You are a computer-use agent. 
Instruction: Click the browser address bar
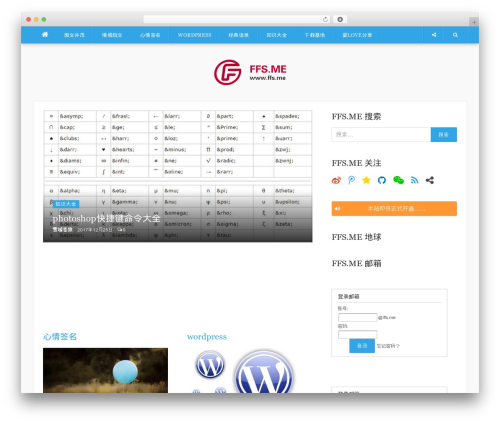tap(236, 19)
